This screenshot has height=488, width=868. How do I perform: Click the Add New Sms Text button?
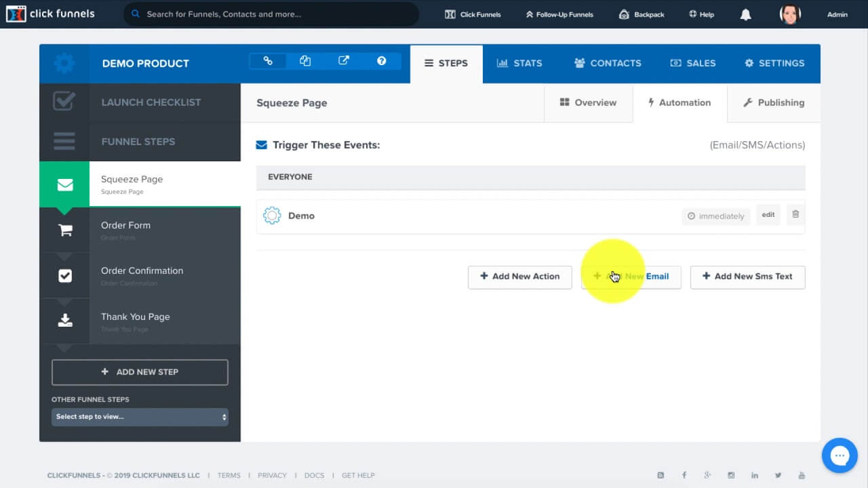click(747, 277)
